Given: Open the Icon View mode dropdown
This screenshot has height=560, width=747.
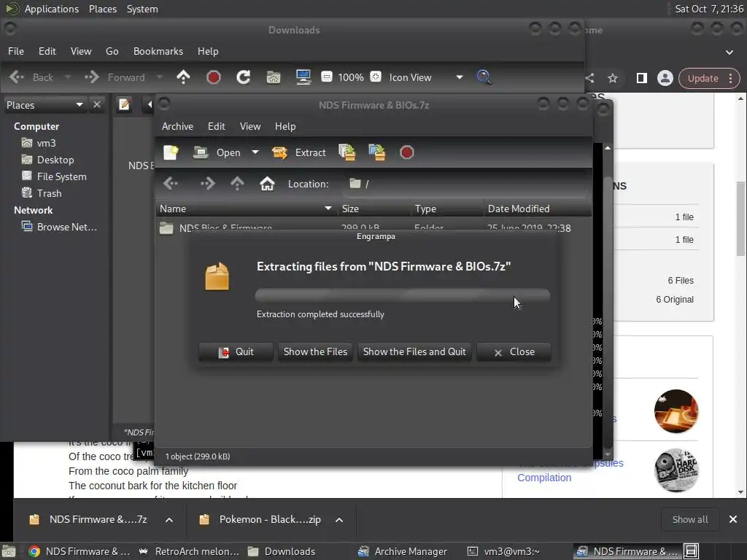Looking at the screenshot, I should pyautogui.click(x=426, y=77).
